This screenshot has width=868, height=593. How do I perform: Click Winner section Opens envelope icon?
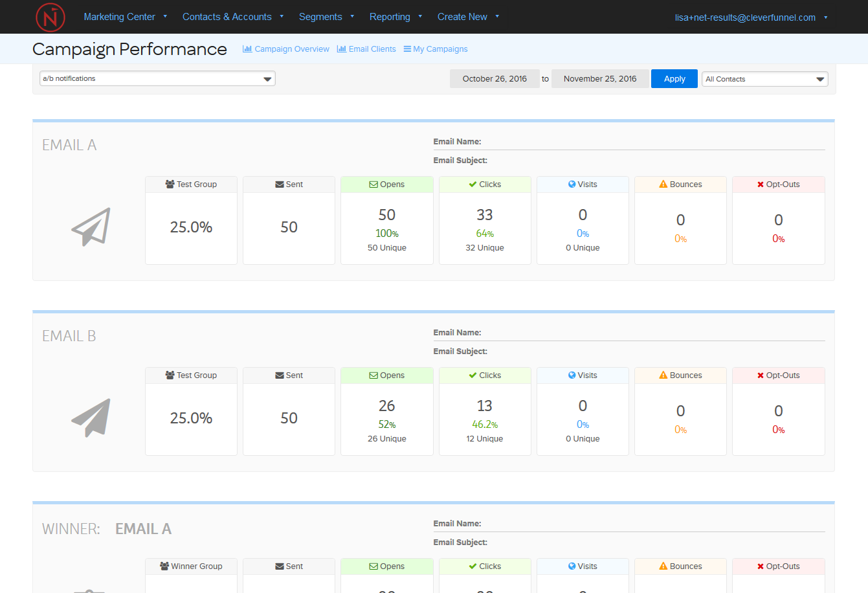pos(373,566)
